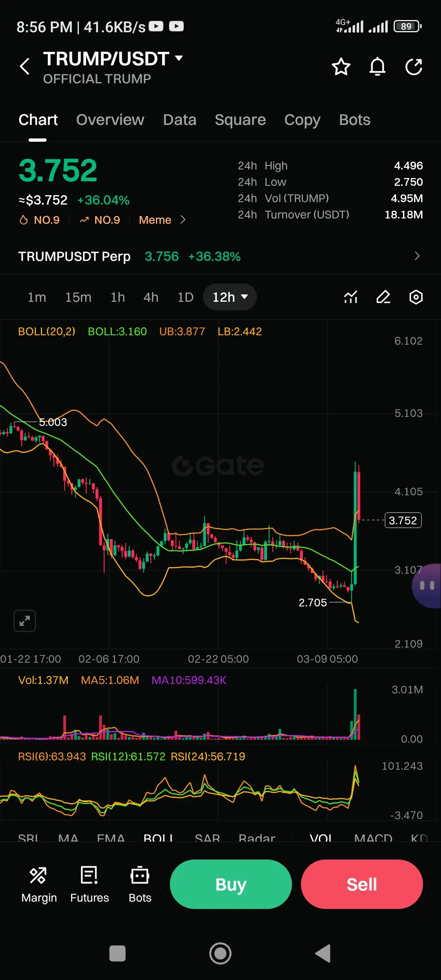
Task: Open chart indicators icon
Action: (351, 297)
